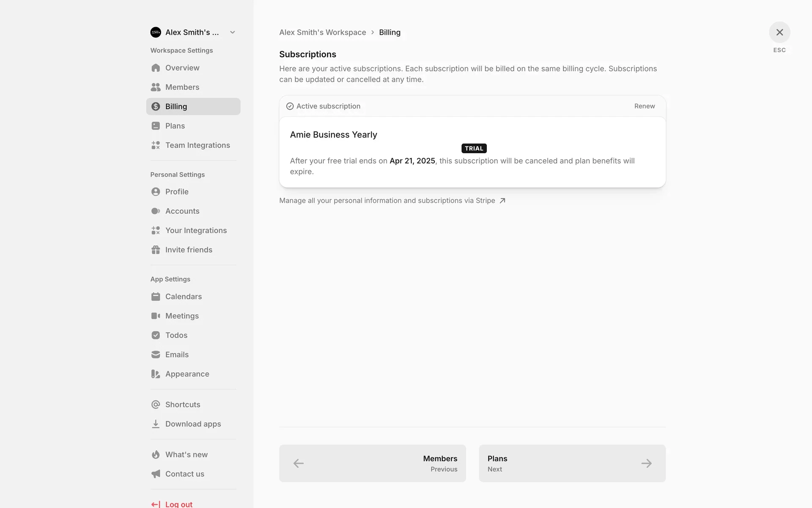
Task: Go to next page Plans
Action: click(x=572, y=463)
